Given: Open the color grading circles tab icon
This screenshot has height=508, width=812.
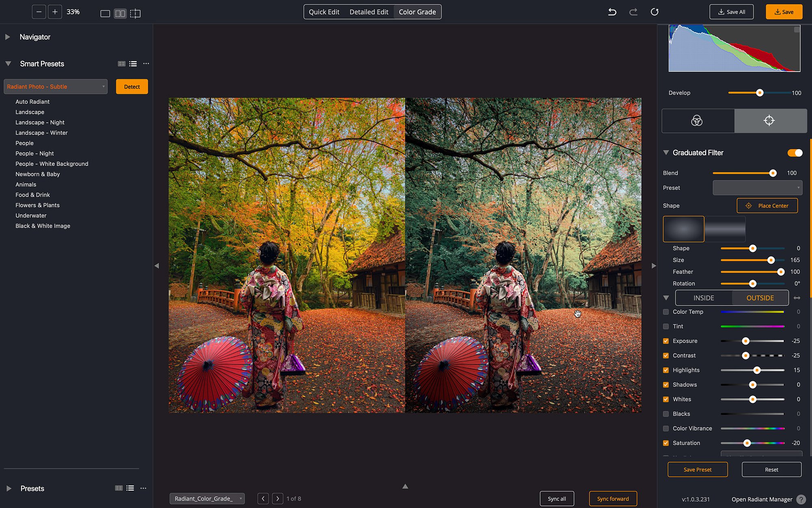Looking at the screenshot, I should click(697, 121).
